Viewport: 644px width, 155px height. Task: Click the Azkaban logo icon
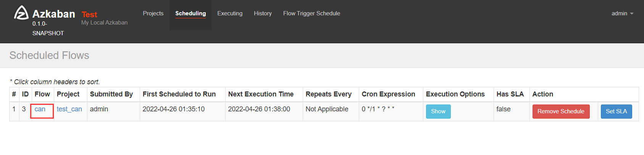[21, 13]
